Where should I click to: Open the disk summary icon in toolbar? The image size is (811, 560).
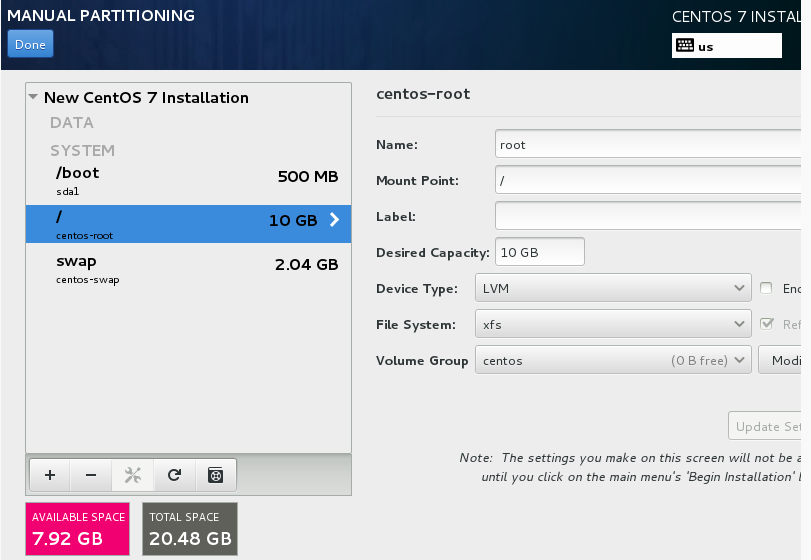[x=215, y=475]
